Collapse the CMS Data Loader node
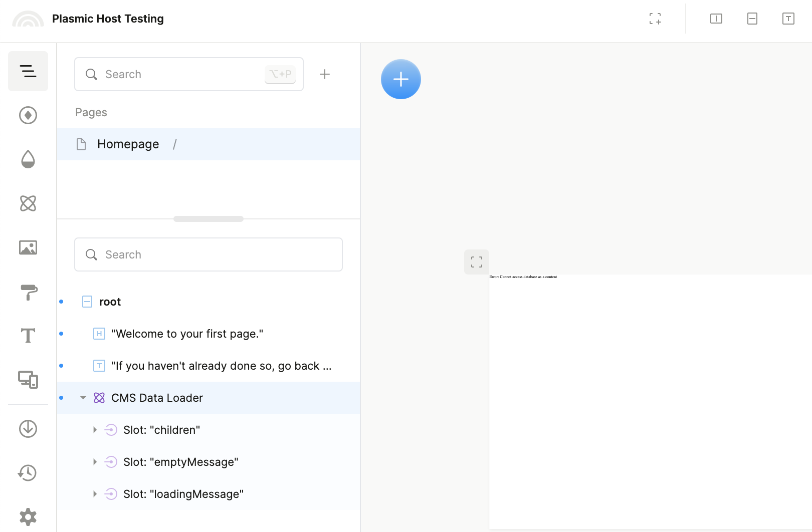This screenshot has width=812, height=532. tap(83, 398)
